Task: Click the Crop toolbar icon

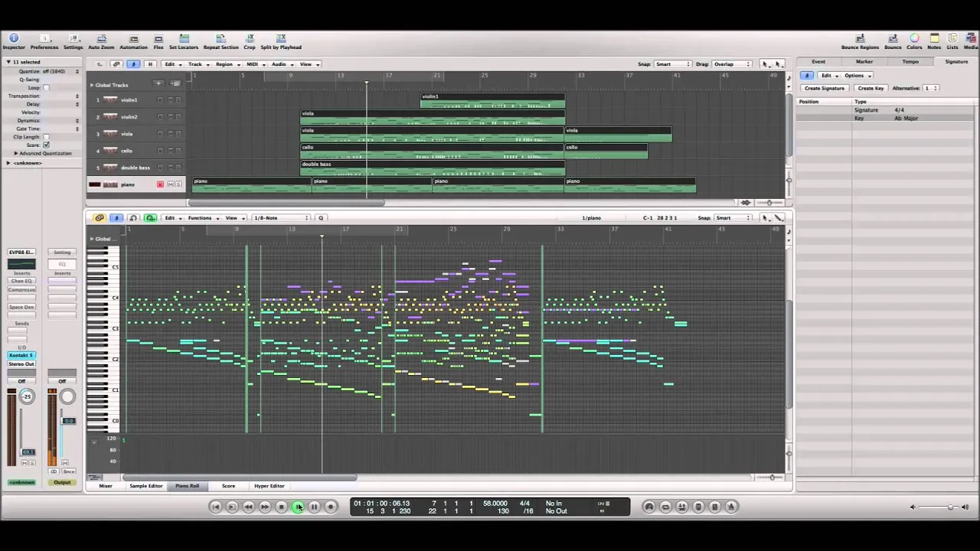Action: (250, 41)
